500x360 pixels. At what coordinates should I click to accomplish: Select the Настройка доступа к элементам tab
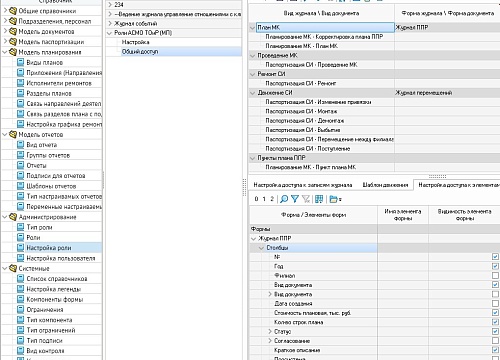point(458,185)
